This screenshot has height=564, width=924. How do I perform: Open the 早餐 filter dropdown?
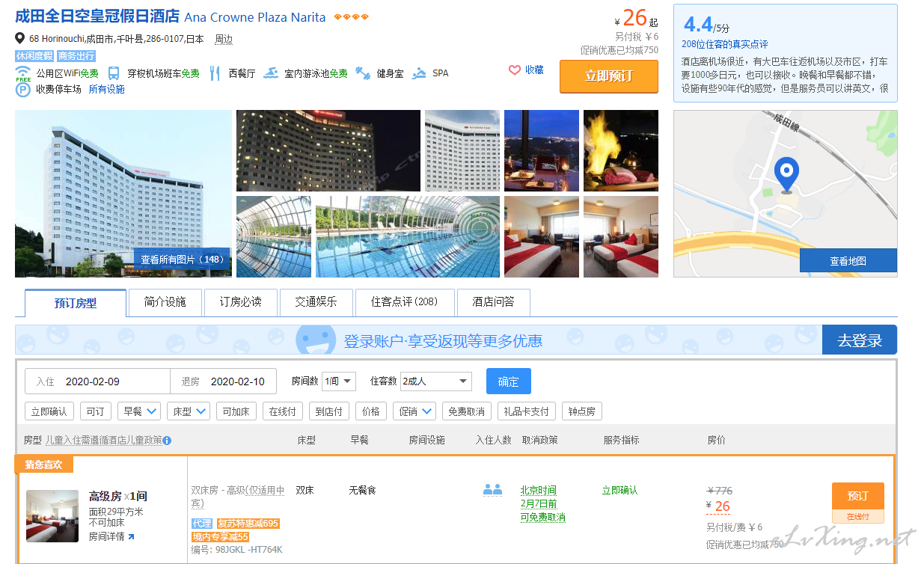click(139, 411)
